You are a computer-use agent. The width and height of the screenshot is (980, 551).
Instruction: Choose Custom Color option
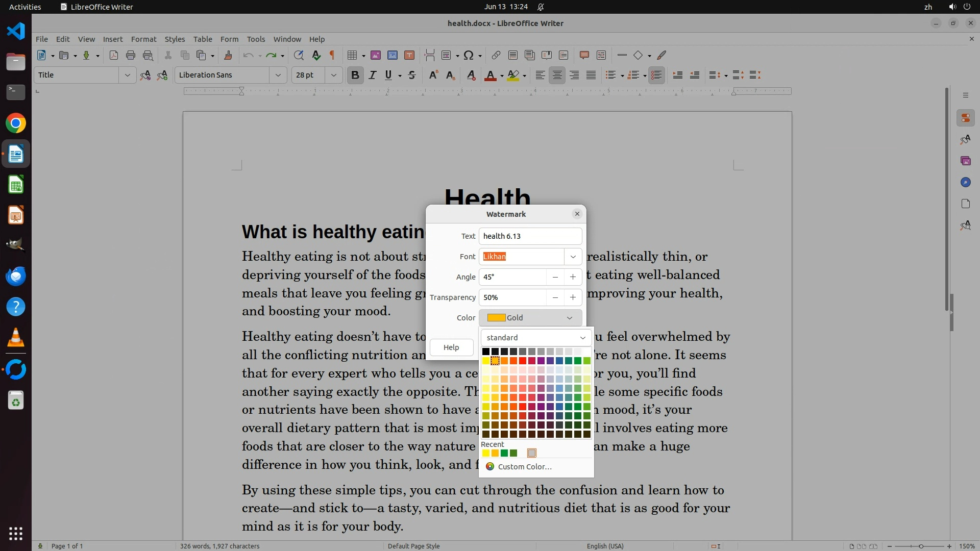coord(524,467)
